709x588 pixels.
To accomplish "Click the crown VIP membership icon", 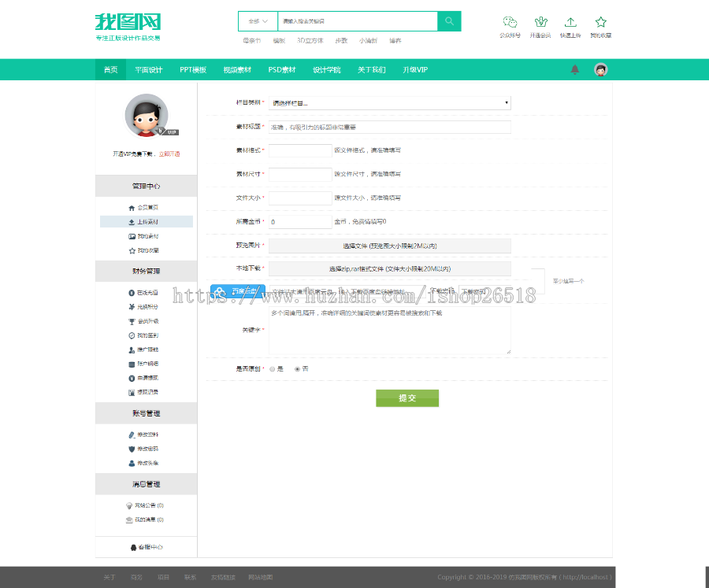I will point(540,23).
